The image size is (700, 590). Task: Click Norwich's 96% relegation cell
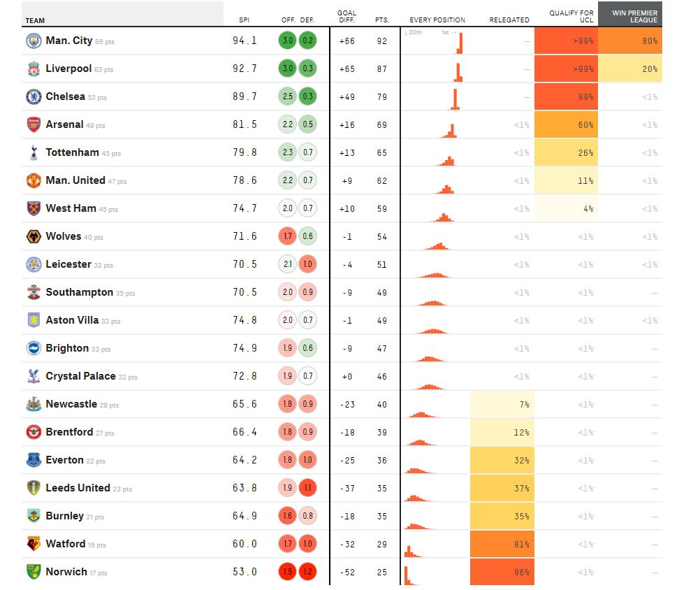502,572
